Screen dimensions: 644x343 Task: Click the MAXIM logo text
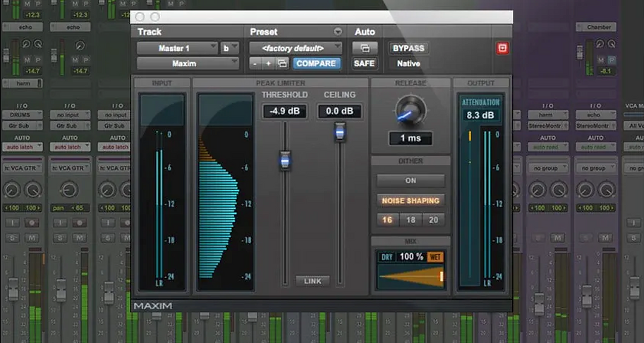point(153,306)
